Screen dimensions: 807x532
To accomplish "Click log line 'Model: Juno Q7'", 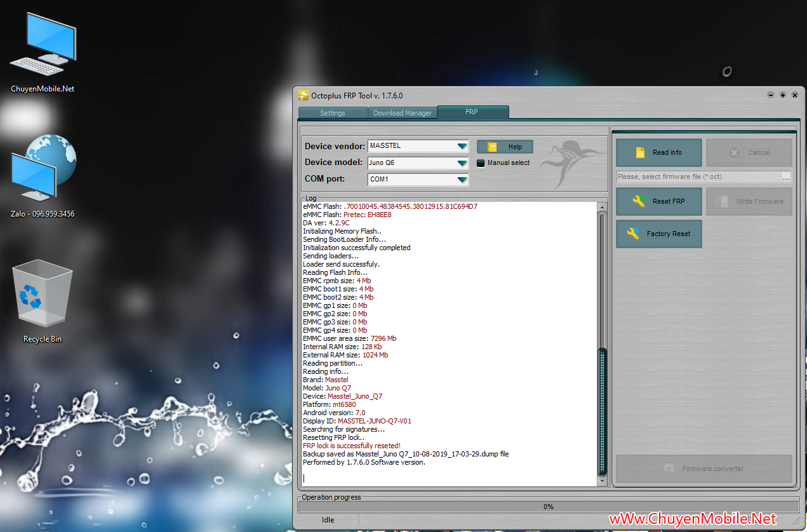I will (x=327, y=388).
